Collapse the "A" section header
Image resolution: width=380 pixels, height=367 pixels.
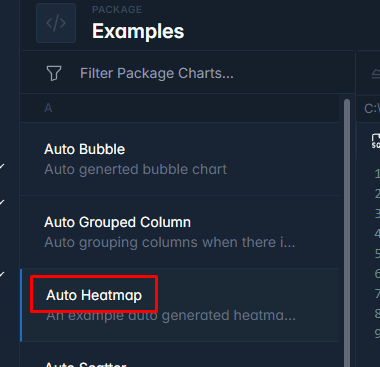coord(180,108)
